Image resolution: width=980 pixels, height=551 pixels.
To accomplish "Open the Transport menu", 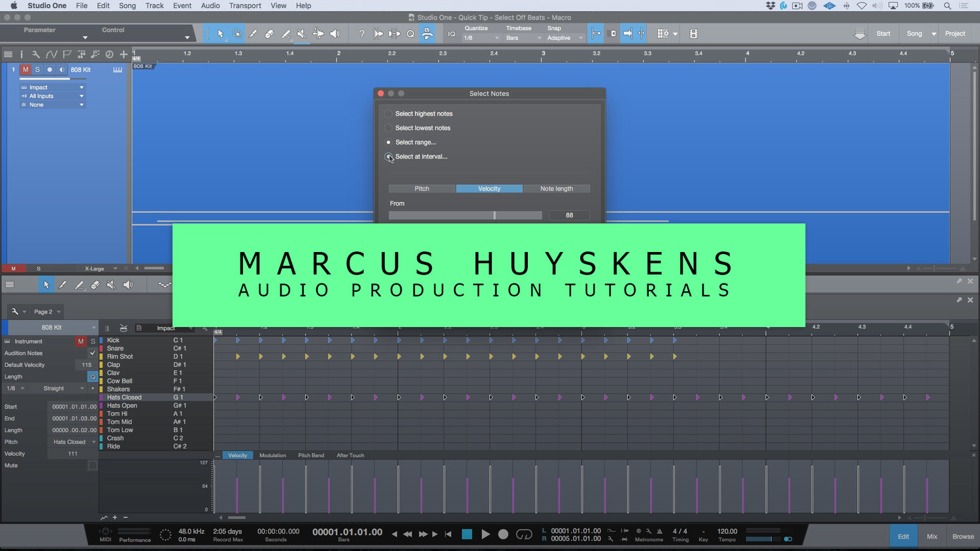I will tap(245, 6).
